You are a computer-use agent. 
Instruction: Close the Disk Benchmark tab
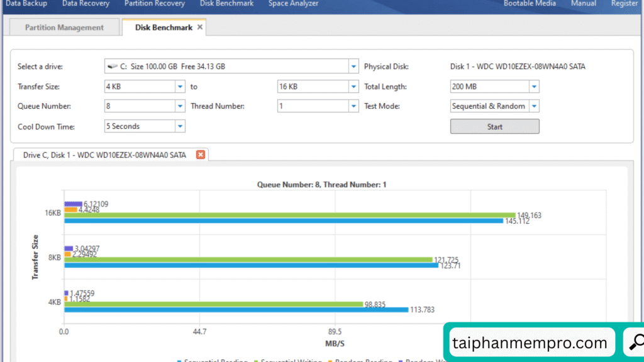pos(200,27)
